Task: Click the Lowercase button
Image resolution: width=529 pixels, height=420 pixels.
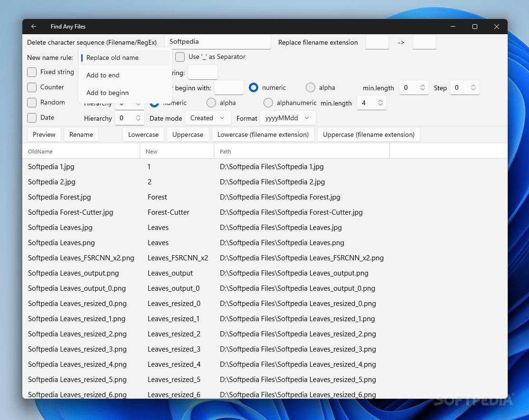Action: [143, 134]
